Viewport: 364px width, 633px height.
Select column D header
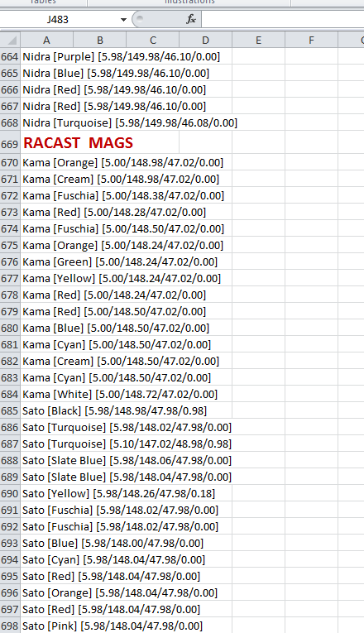[x=205, y=40]
